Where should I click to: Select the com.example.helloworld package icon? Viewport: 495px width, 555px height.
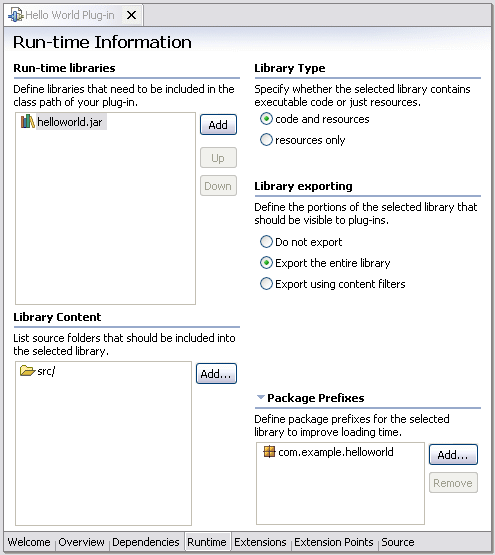coord(269,452)
